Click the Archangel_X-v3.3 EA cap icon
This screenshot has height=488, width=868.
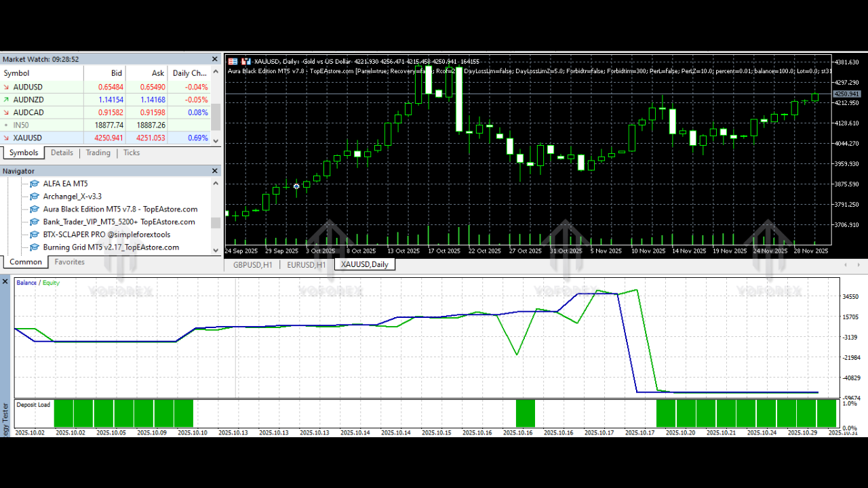tap(34, 196)
